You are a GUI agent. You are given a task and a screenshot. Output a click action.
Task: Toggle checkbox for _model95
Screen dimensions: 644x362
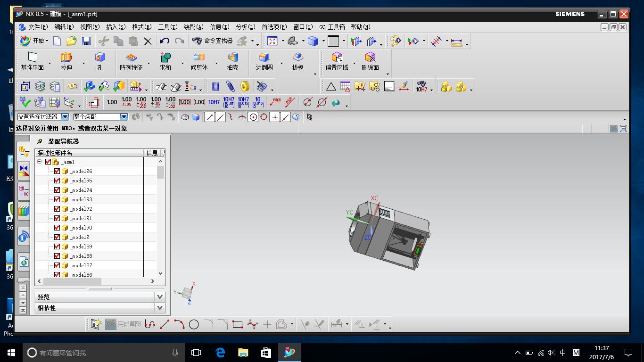click(x=57, y=181)
